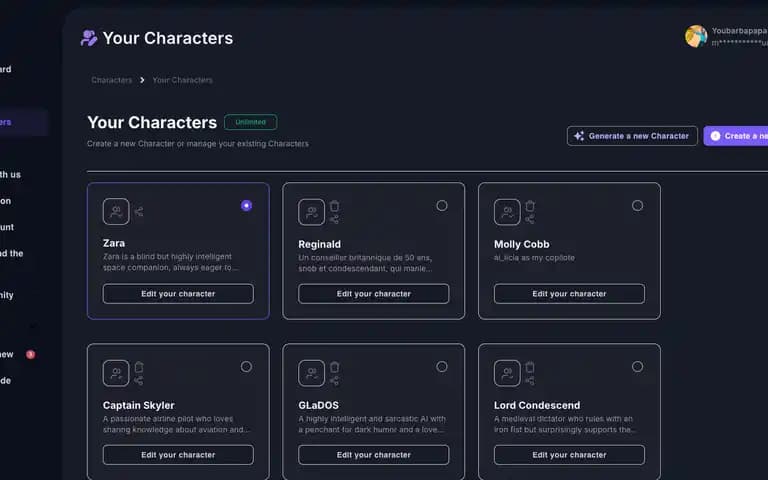Delete the Captain Skyler character

pyautogui.click(x=139, y=367)
